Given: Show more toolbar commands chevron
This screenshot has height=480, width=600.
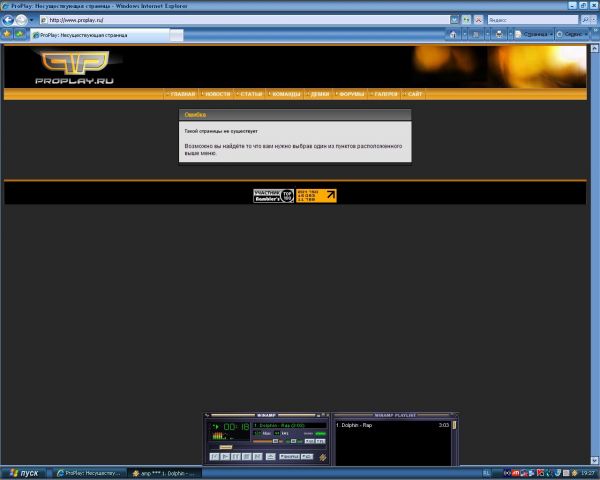Looking at the screenshot, I should [x=595, y=31].
